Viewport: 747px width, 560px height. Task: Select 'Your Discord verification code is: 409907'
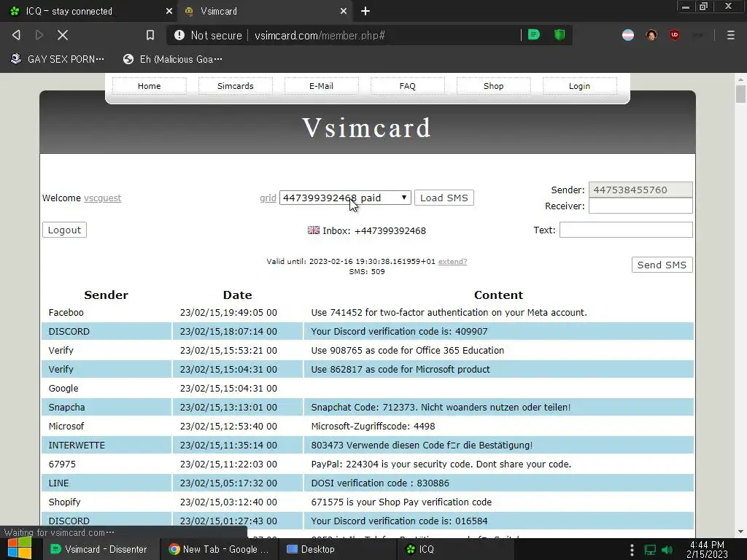(399, 332)
